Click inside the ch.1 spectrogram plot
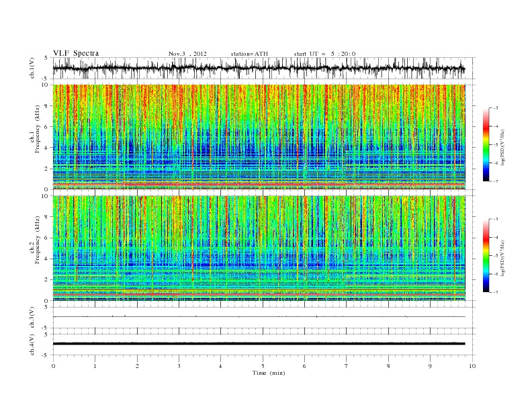This screenshot has width=532, height=411. tap(259, 137)
